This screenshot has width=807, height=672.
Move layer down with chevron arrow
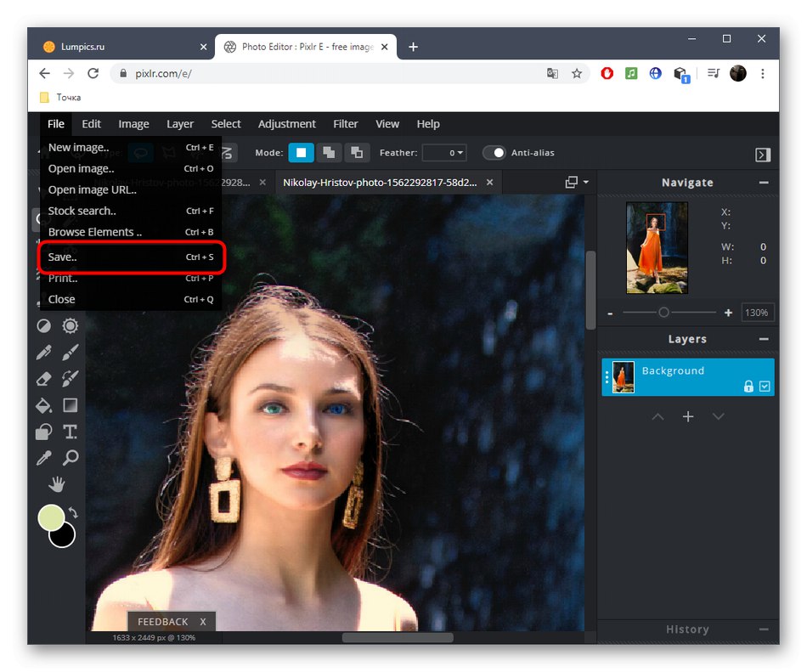point(719,416)
